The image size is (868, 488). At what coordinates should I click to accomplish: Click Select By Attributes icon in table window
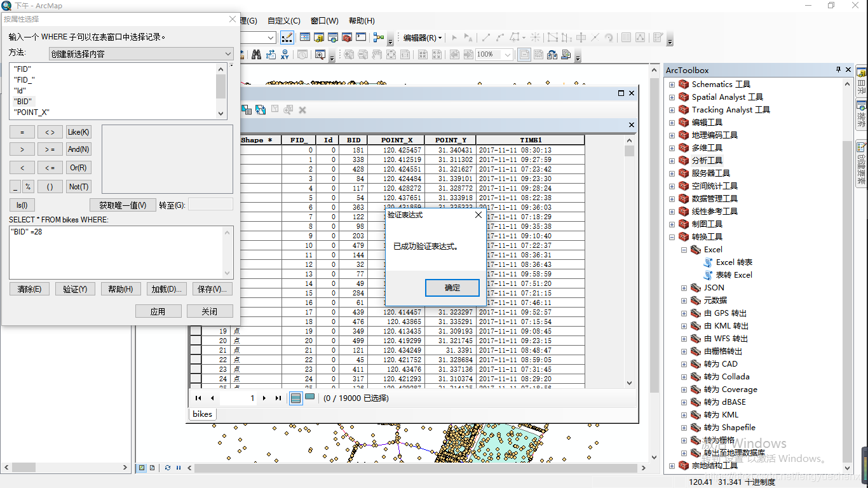(247, 110)
